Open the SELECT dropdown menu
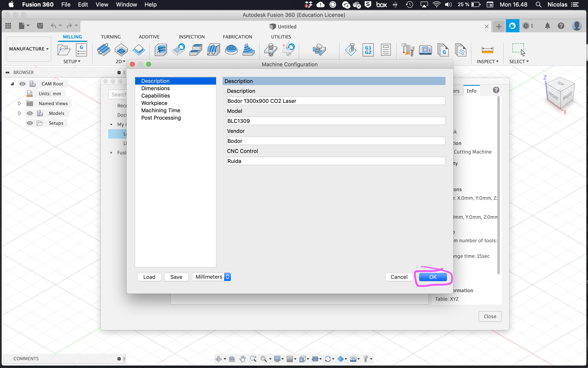 tap(519, 62)
